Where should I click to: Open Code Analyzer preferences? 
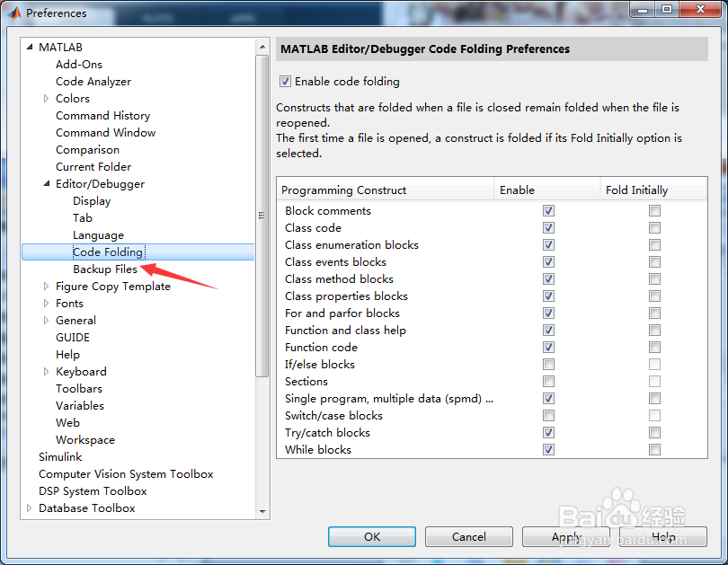[x=93, y=82]
